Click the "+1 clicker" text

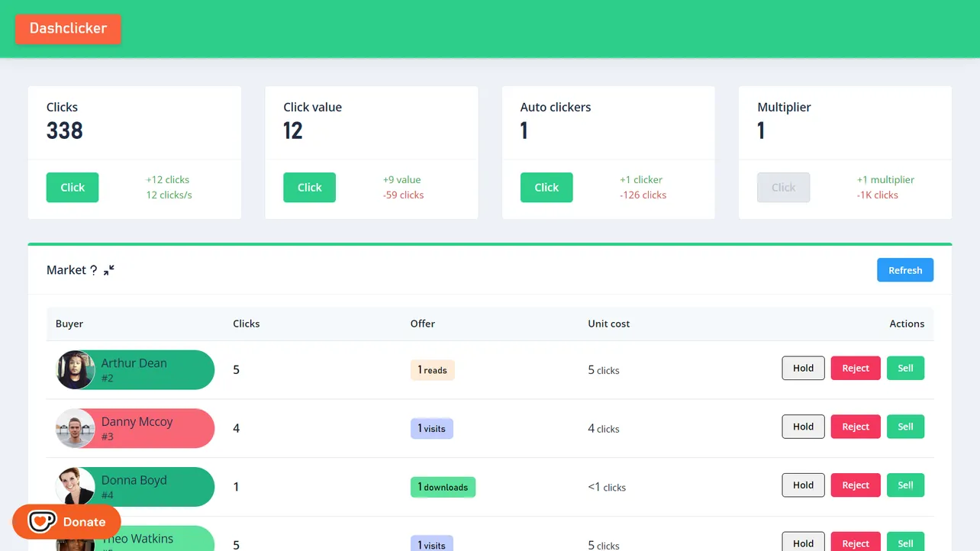pyautogui.click(x=641, y=180)
